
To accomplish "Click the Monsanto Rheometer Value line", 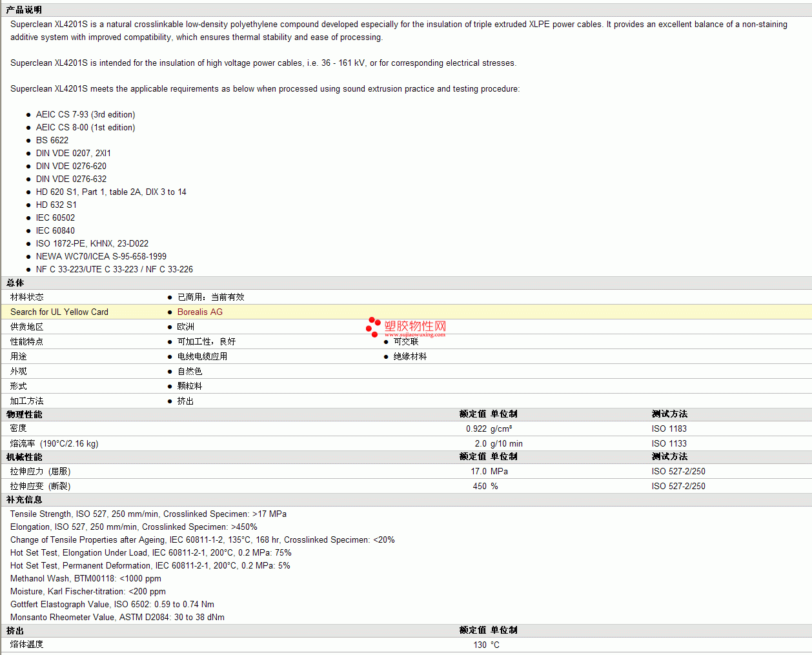I will tap(117, 617).
